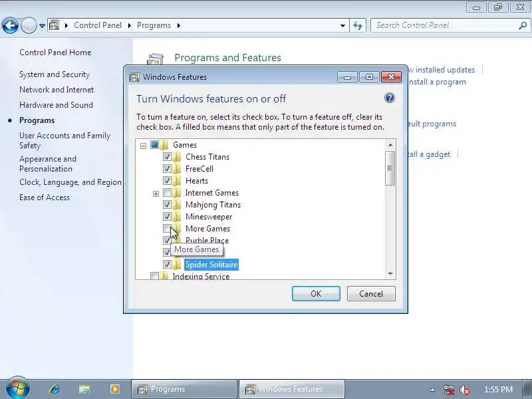This screenshot has height=399, width=532.
Task: Open the address bar history dropdown
Action: (342, 25)
